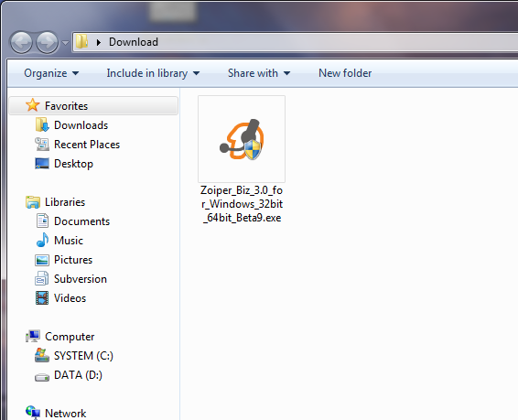
Task: Open Desktop from Favorites
Action: click(x=73, y=164)
